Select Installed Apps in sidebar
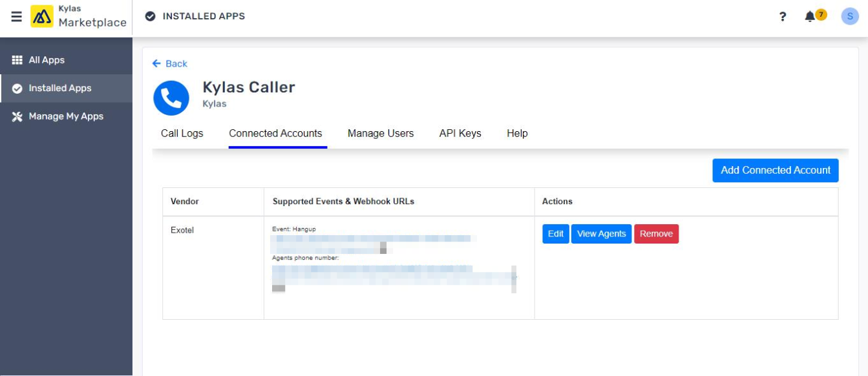The height and width of the screenshot is (376, 868). pyautogui.click(x=66, y=89)
